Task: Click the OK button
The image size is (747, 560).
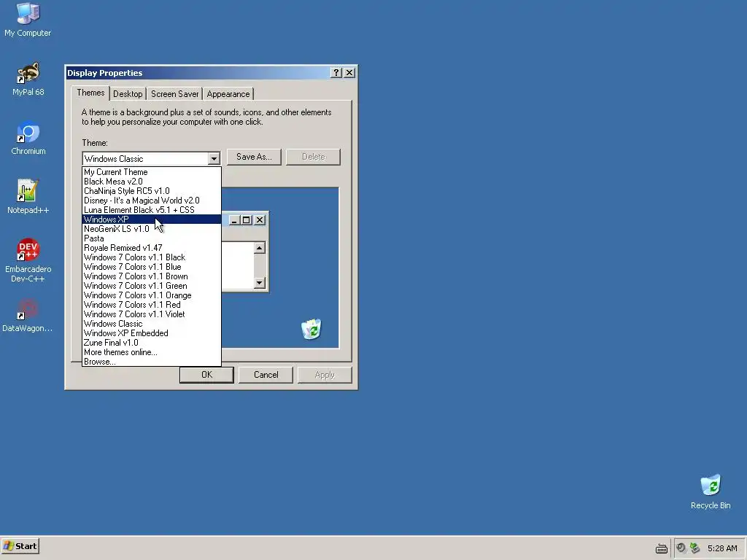Action: [206, 375]
